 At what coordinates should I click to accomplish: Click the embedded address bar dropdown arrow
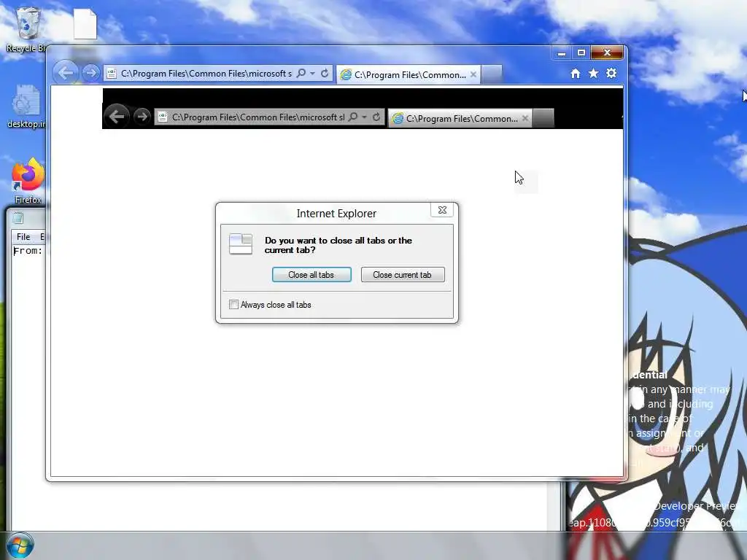click(365, 117)
